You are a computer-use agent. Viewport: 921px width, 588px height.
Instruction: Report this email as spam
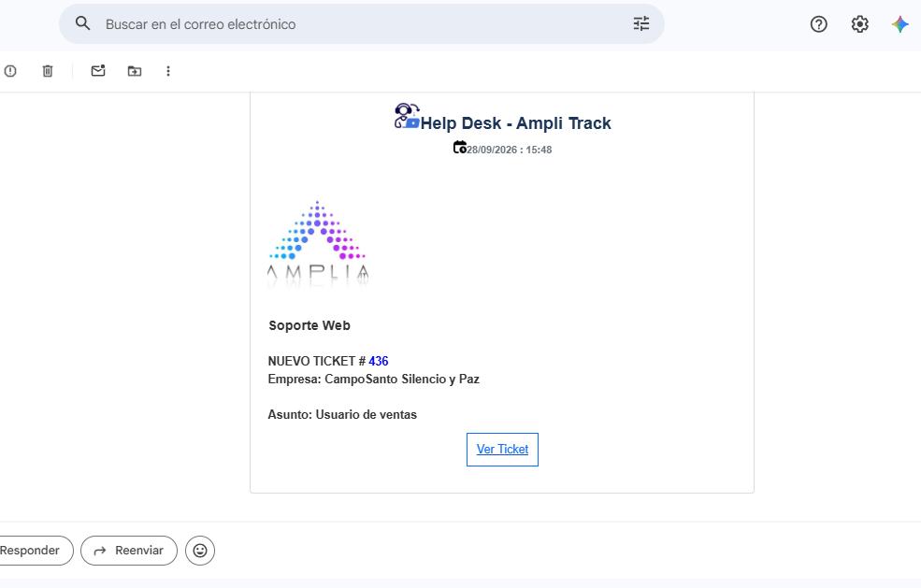[x=10, y=71]
